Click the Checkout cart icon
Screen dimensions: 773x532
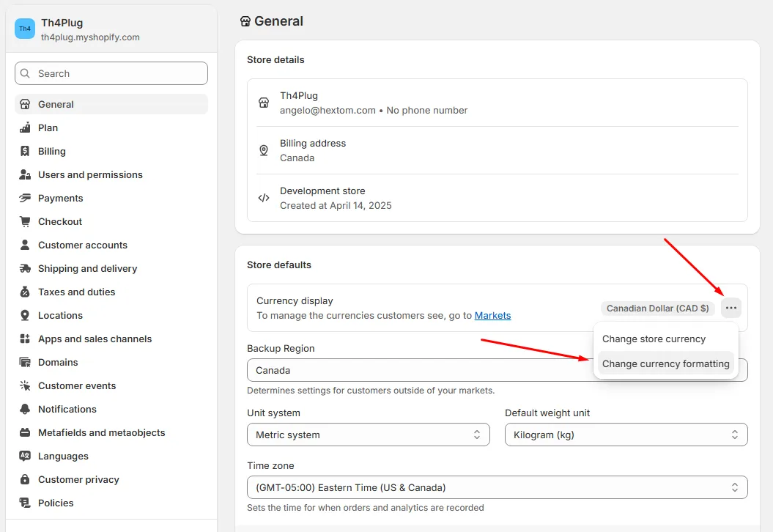(x=25, y=221)
